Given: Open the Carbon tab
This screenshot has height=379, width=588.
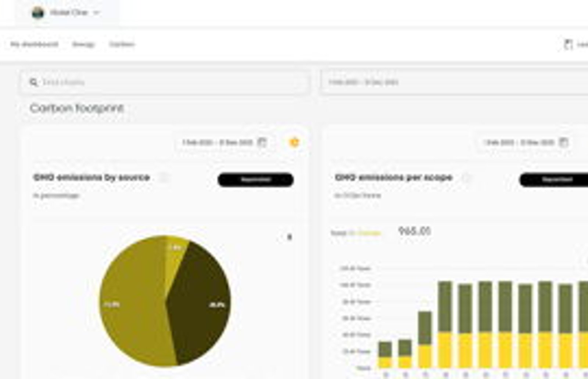Looking at the screenshot, I should pyautogui.click(x=122, y=44).
